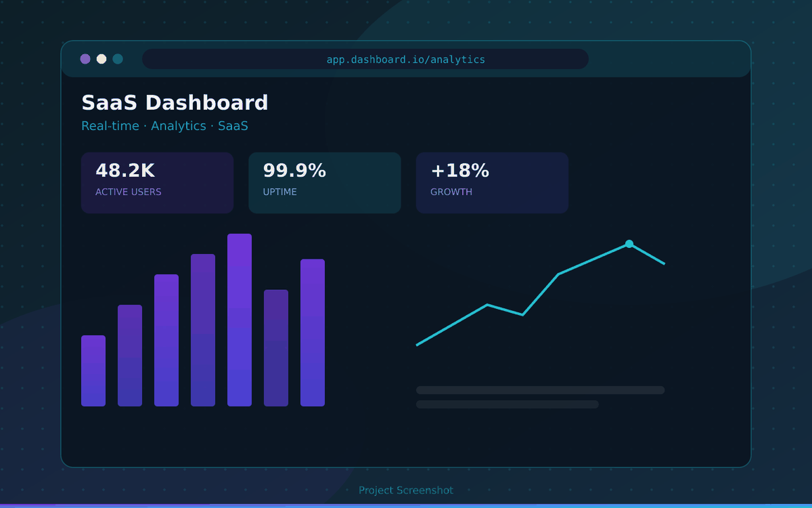This screenshot has height=508, width=812.
Task: Click the UPTIME label
Action: [x=279, y=192]
